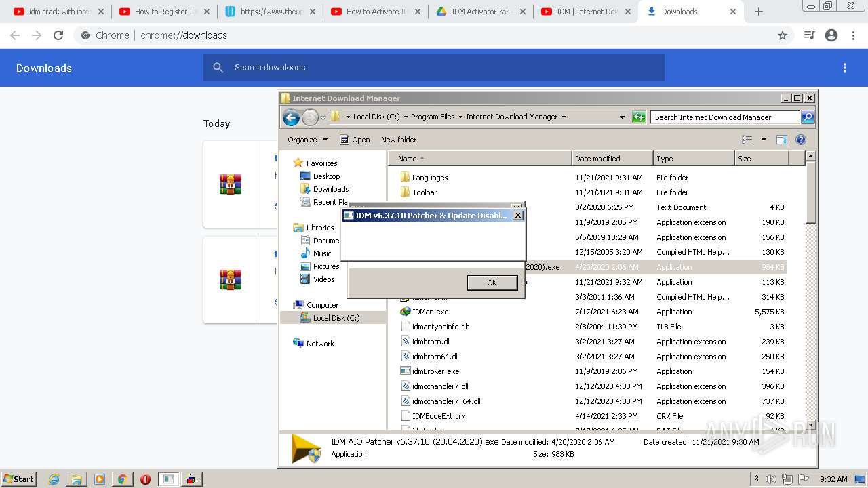
Task: Open Computer in navigation pane
Action: (x=322, y=305)
